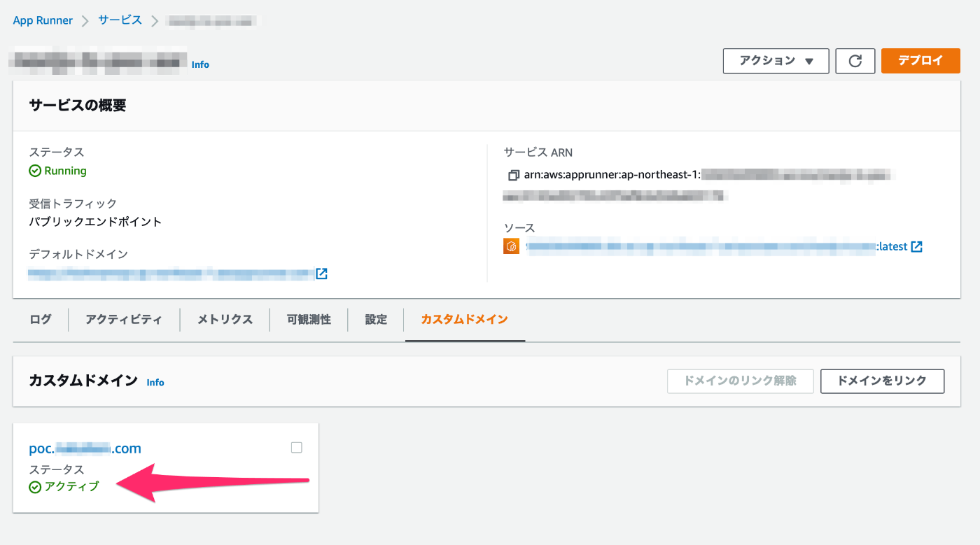The height and width of the screenshot is (545, 980).
Task: Select the カスタムドメイン tab
Action: pos(465,319)
